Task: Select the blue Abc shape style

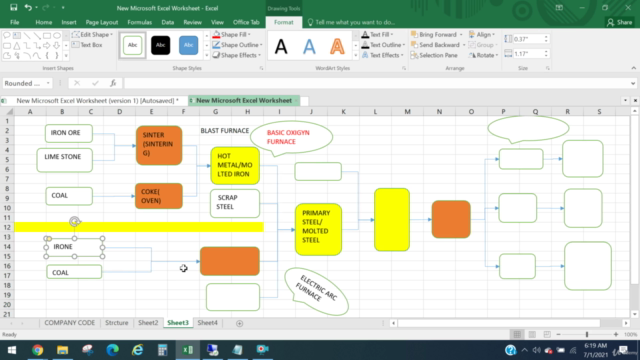Action: click(188, 45)
